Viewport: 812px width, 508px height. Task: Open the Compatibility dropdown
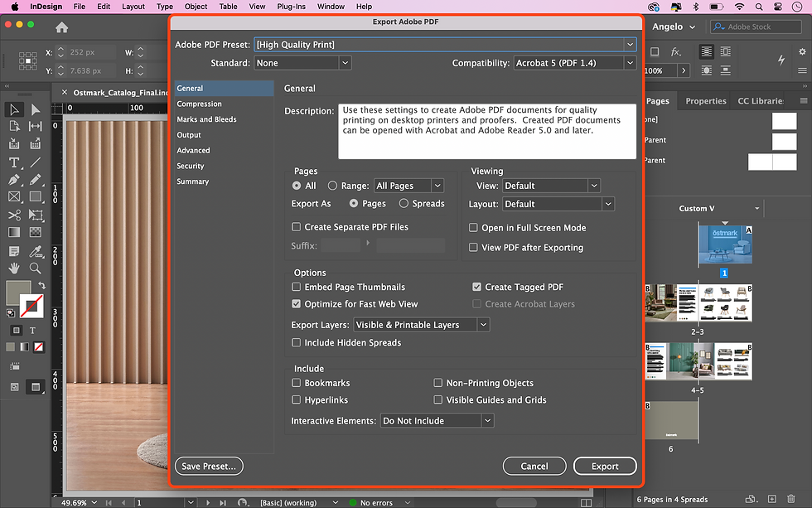[x=575, y=63]
